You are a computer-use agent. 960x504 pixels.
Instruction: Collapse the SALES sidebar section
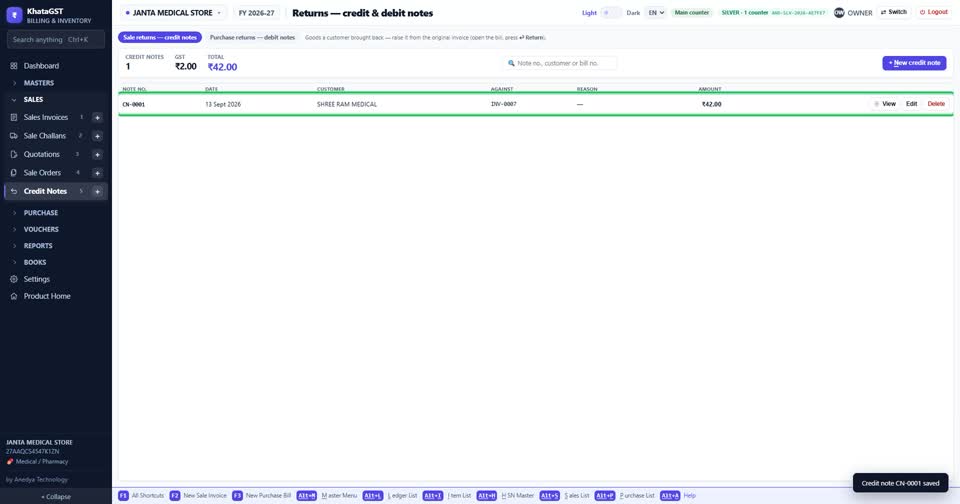pyautogui.click(x=33, y=99)
